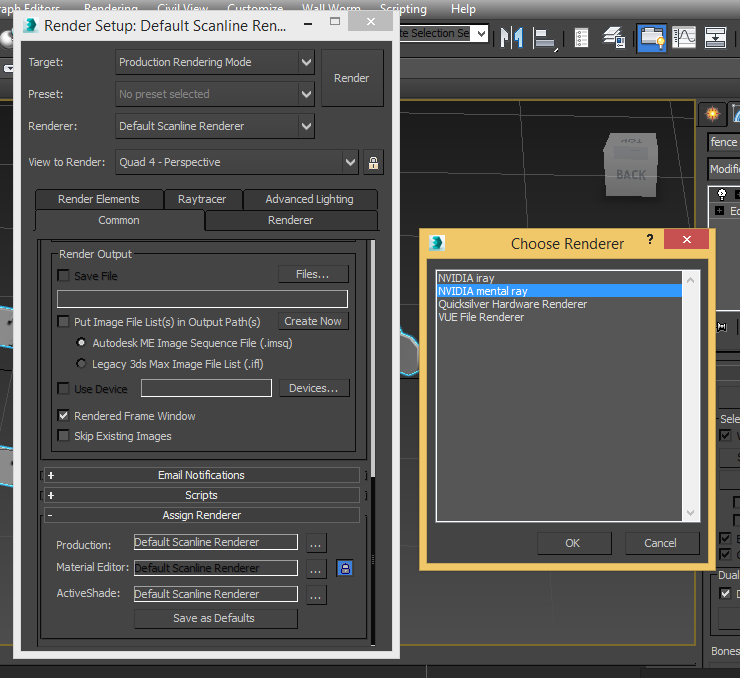740x678 pixels.
Task: Switch to the Renderer tab
Action: [x=291, y=220]
